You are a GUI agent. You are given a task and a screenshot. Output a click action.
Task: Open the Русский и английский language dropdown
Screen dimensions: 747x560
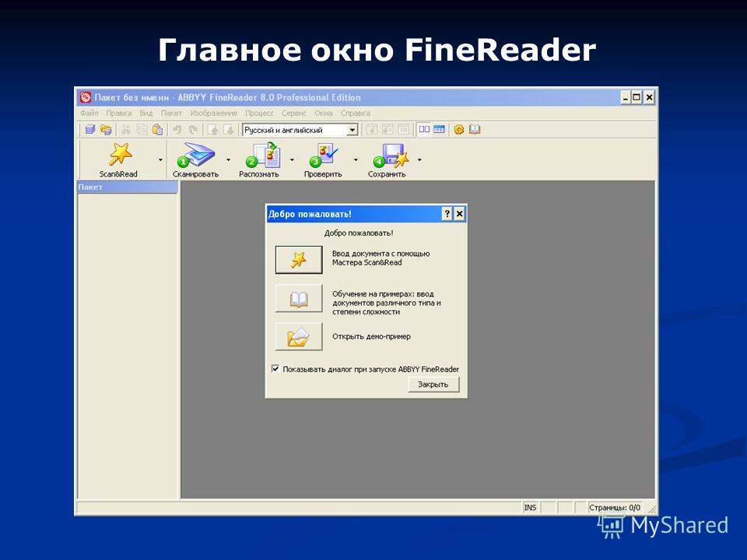tap(352, 130)
